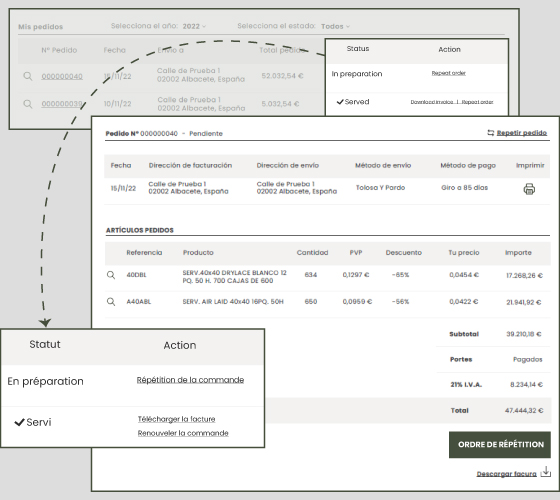Click the ORDRE DE RÉPÉTITION button
The width and height of the screenshot is (560, 500).
click(500, 445)
